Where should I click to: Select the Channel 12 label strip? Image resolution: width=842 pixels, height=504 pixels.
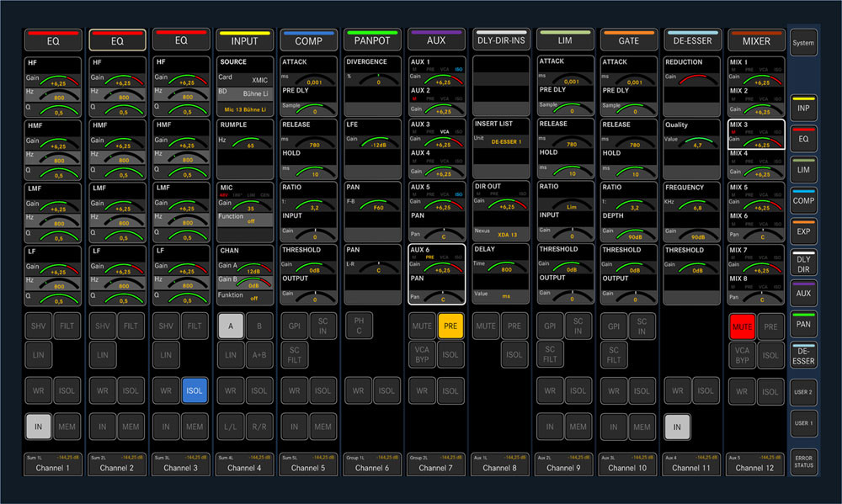point(755,464)
